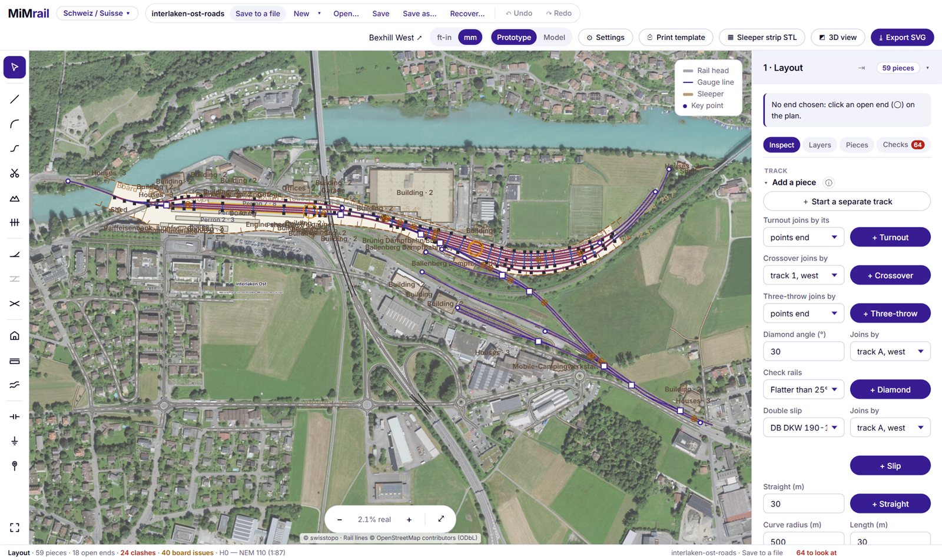Click the Undo button
Viewport: 942px width, 560px height.
[519, 13]
